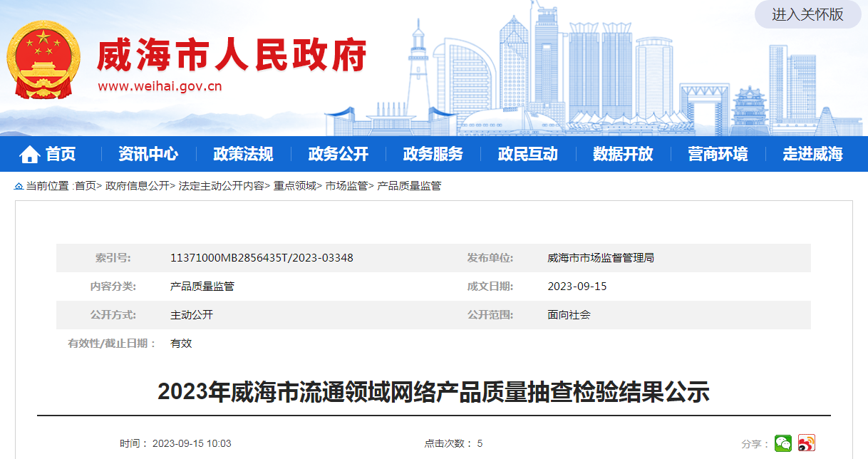
Task: Go to 政务服务 section
Action: 433,154
